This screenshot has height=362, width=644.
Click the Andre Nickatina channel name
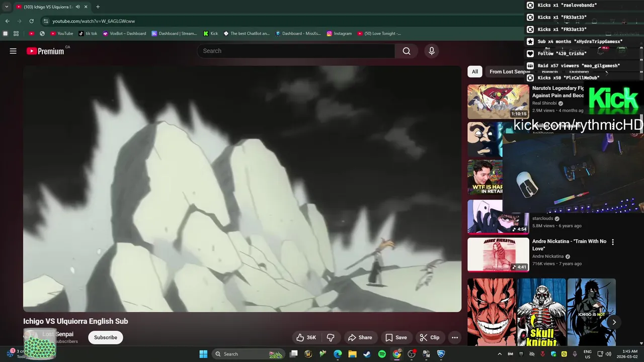point(548,256)
